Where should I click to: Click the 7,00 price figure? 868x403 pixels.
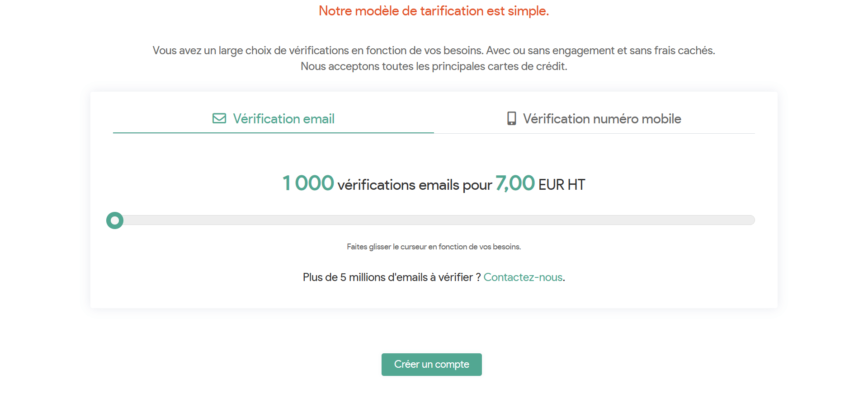point(515,183)
